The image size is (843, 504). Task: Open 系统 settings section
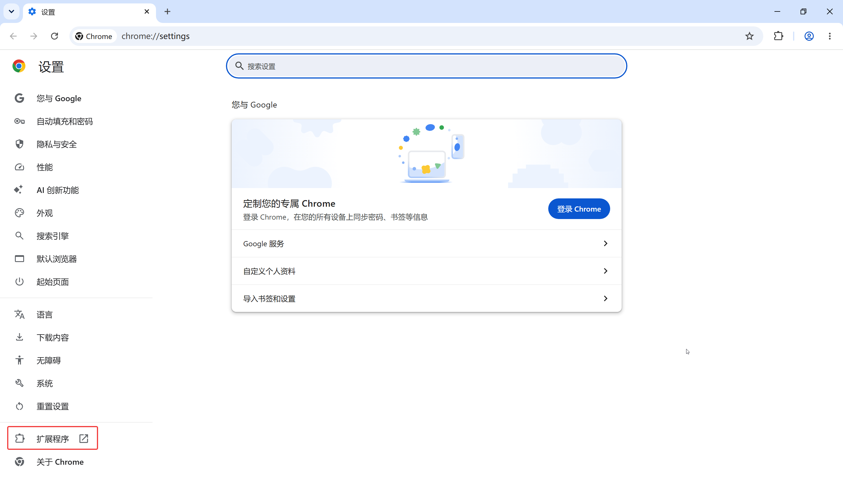pyautogui.click(x=44, y=383)
